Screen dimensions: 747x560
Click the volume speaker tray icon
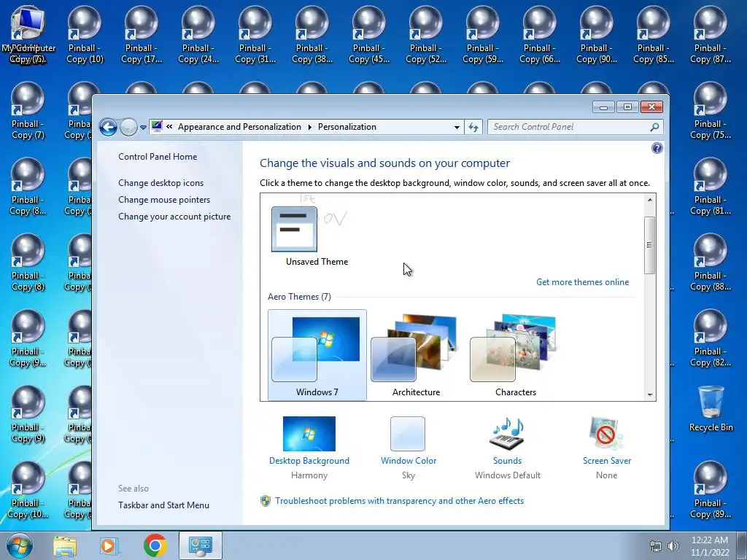pyautogui.click(x=673, y=546)
